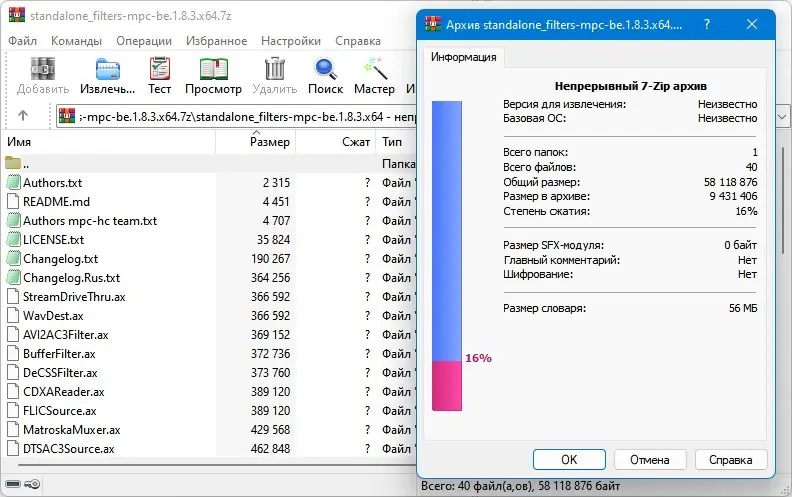The width and height of the screenshot is (792, 497).
Task: Open the Поиск magnifier tool
Action: 325,69
